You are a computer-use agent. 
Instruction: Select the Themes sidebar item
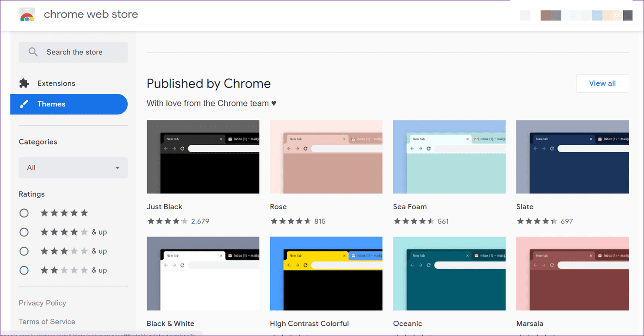(69, 104)
